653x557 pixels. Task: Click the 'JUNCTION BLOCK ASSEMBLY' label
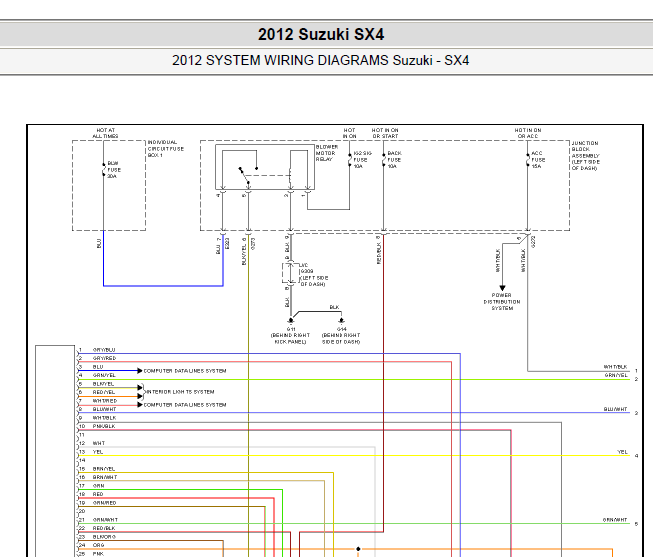tap(586, 155)
